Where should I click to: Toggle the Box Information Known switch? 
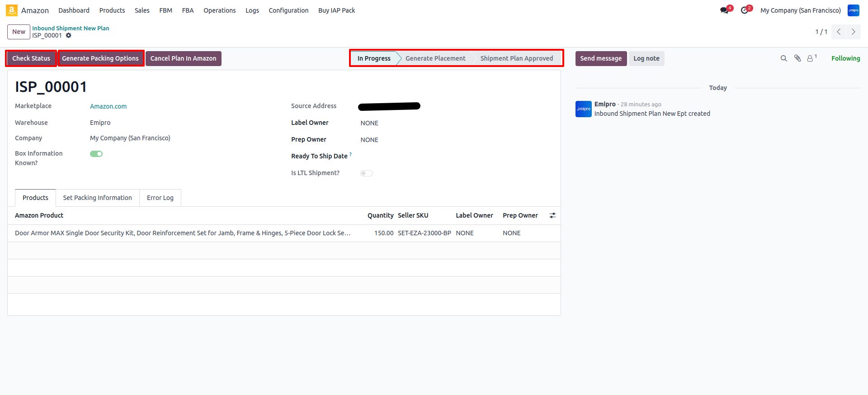pos(96,154)
